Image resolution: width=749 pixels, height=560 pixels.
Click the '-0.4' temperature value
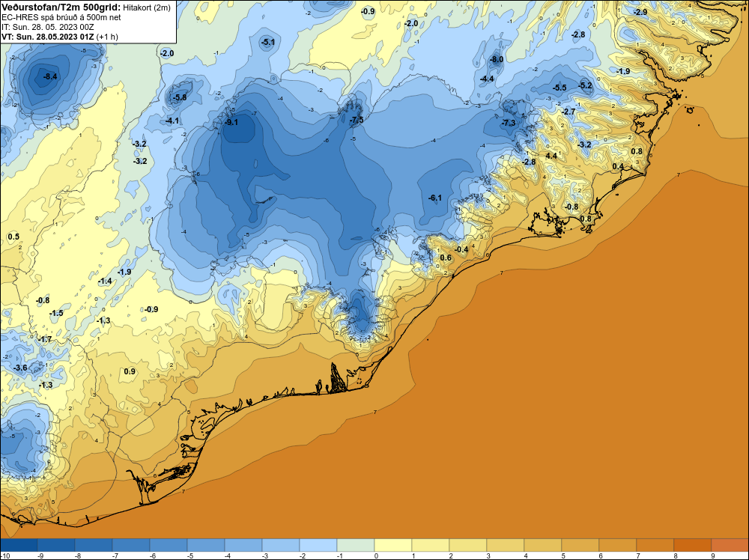pos(461,250)
